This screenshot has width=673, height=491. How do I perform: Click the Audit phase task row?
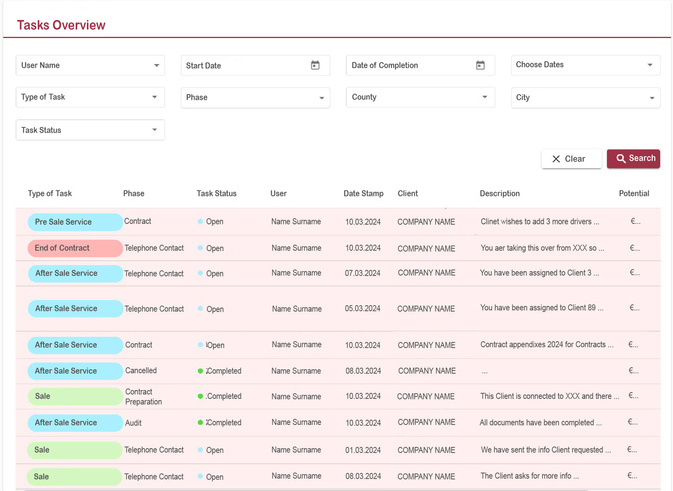pyautogui.click(x=135, y=423)
